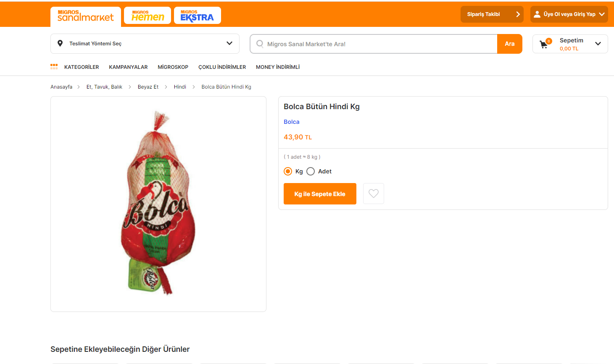This screenshot has height=364, width=614.
Task: Click the Bolca turkey product image
Action: click(158, 204)
